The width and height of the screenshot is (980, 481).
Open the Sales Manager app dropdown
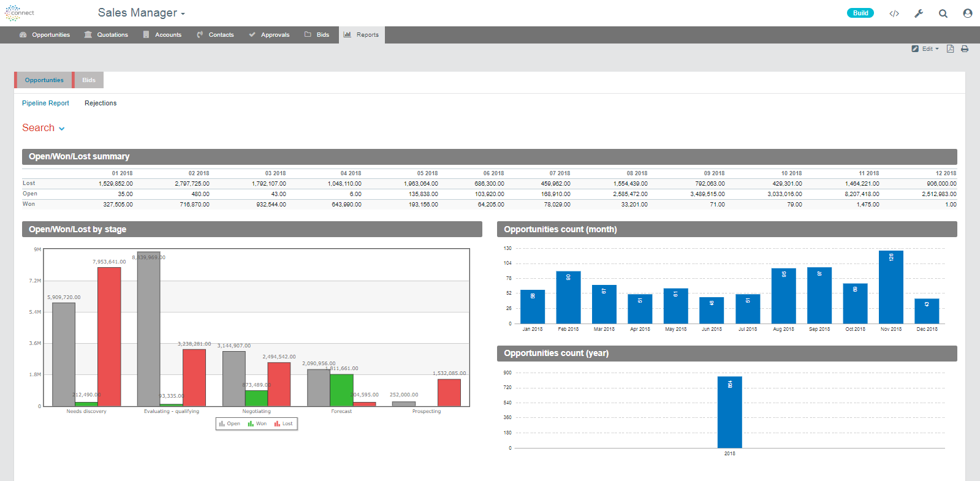(142, 13)
